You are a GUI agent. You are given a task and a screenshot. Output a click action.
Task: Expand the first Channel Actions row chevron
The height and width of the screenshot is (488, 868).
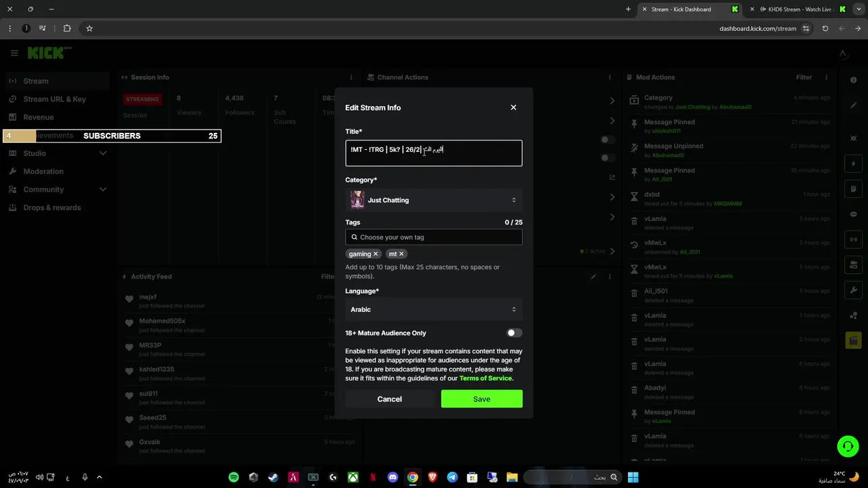click(612, 101)
